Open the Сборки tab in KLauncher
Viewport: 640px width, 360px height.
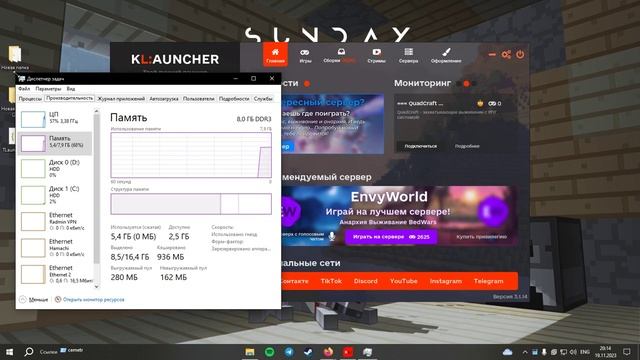click(339, 56)
